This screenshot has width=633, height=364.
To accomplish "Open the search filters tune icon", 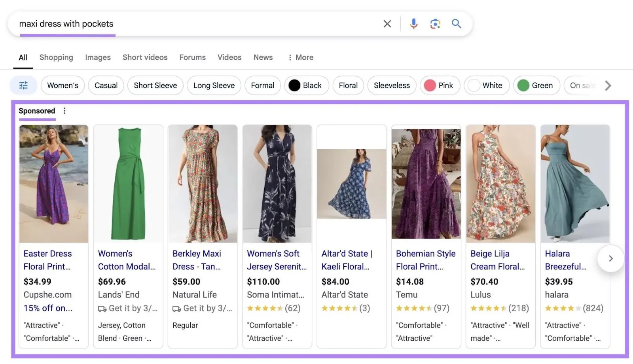I will tap(23, 85).
